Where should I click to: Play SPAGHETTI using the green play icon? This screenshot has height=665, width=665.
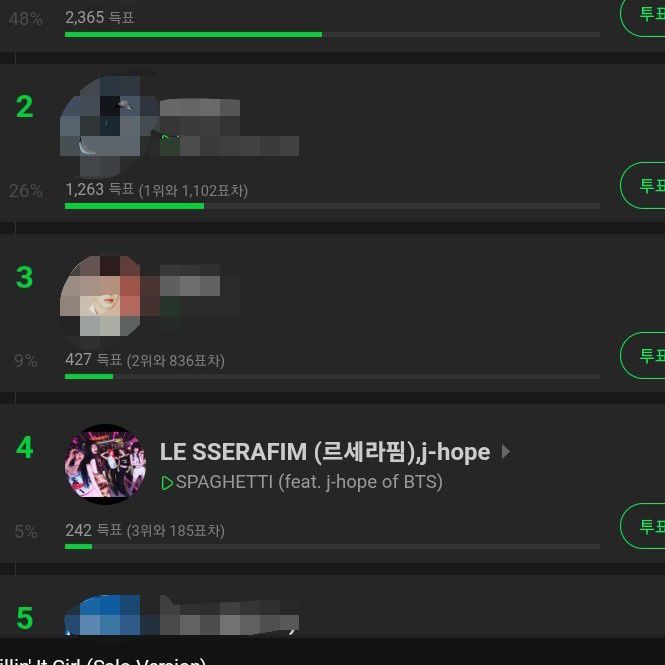(167, 483)
